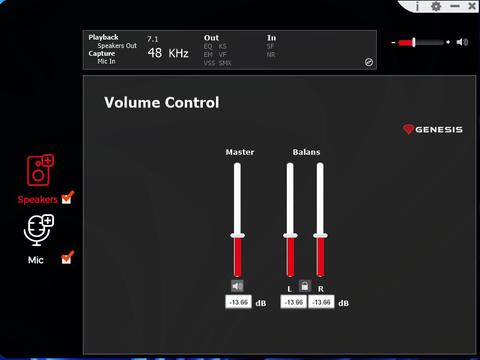Click the Playback label in status panel

point(103,37)
